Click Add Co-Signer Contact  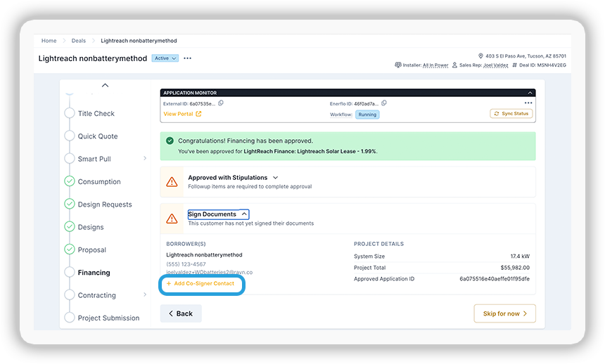200,283
